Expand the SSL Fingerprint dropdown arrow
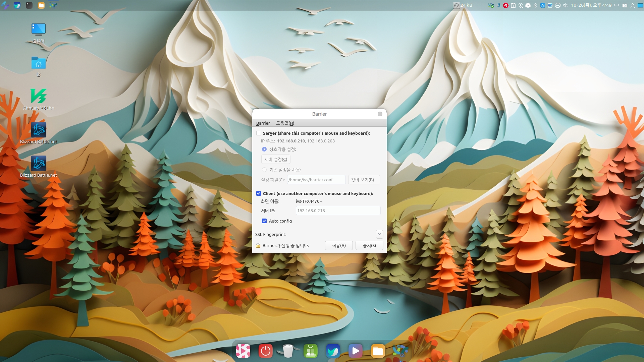Image resolution: width=644 pixels, height=362 pixels. [379, 234]
